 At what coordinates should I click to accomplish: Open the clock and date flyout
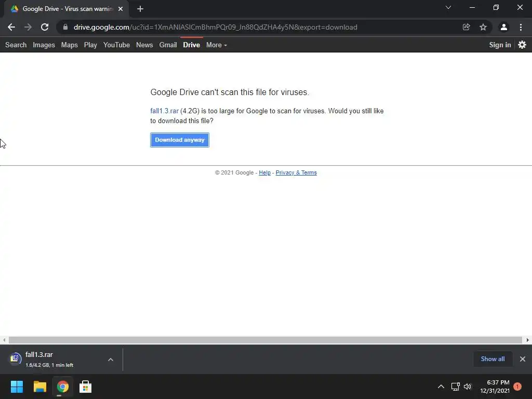495,387
